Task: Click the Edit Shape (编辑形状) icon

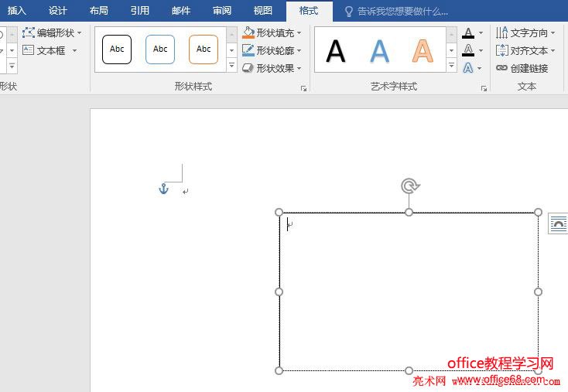Action: click(x=29, y=32)
